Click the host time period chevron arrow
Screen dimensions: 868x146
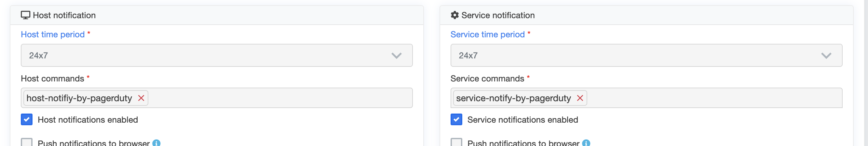click(396, 55)
